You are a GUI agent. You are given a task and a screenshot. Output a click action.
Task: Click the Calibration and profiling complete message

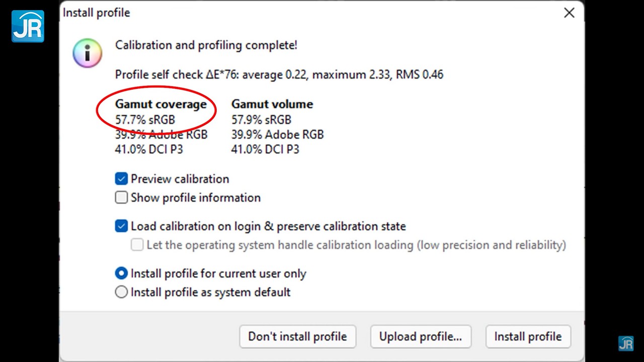pos(206,45)
